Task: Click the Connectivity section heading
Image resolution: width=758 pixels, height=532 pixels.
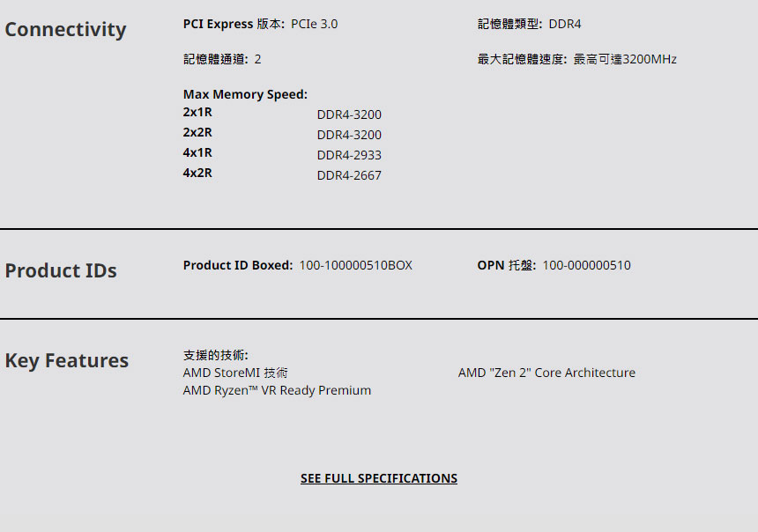Action: 65,29
